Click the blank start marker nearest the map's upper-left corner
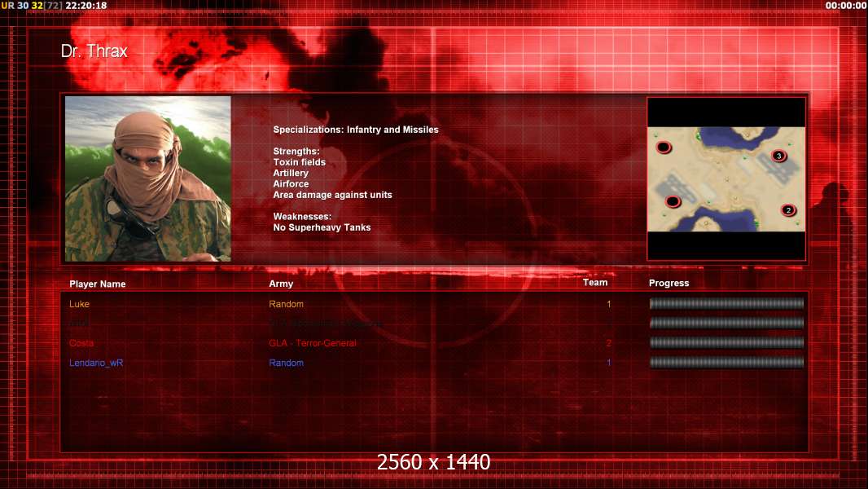Image resolution: width=868 pixels, height=489 pixels. click(664, 148)
